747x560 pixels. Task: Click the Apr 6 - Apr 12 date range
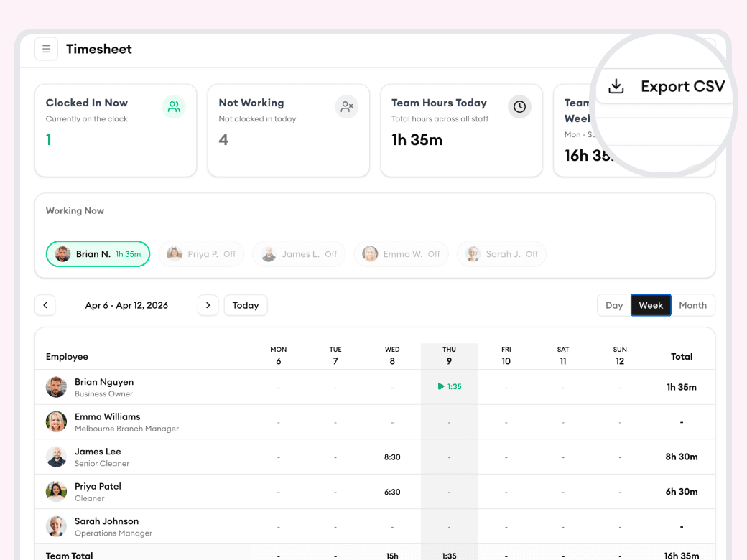[x=126, y=305]
